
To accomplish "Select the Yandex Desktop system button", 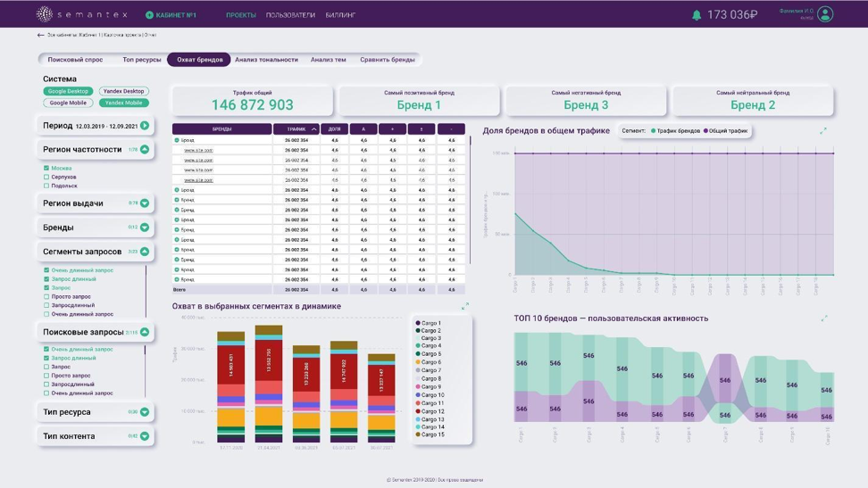I will (123, 91).
